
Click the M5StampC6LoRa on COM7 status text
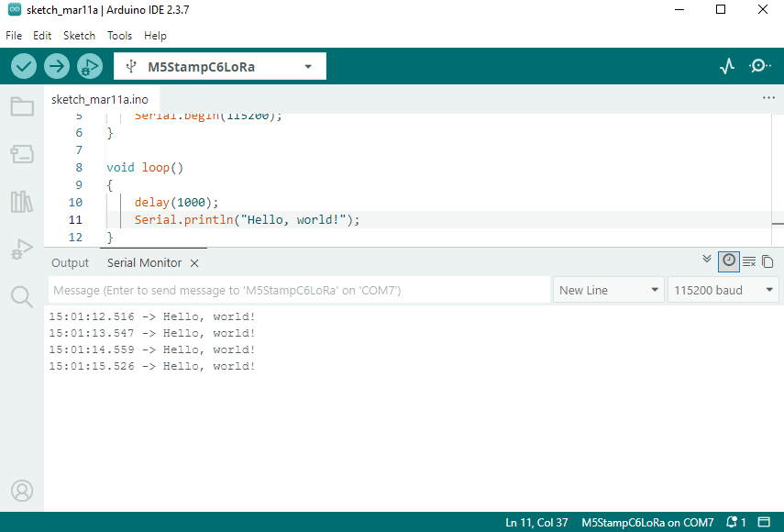coord(647,522)
